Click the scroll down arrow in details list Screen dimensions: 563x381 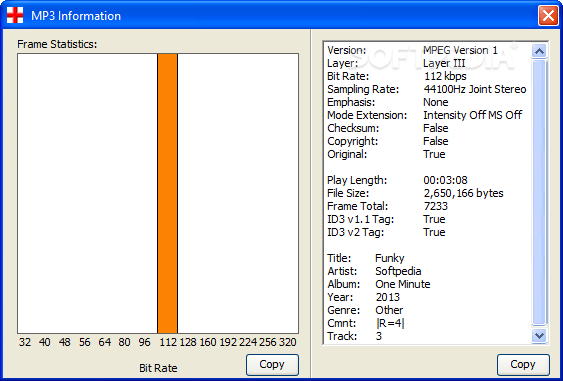click(539, 336)
